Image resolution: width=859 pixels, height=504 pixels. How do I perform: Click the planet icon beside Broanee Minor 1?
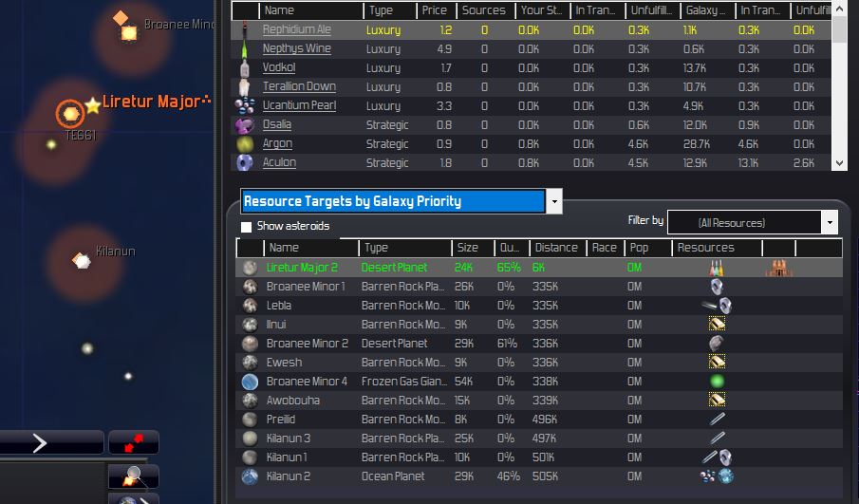[x=250, y=287]
